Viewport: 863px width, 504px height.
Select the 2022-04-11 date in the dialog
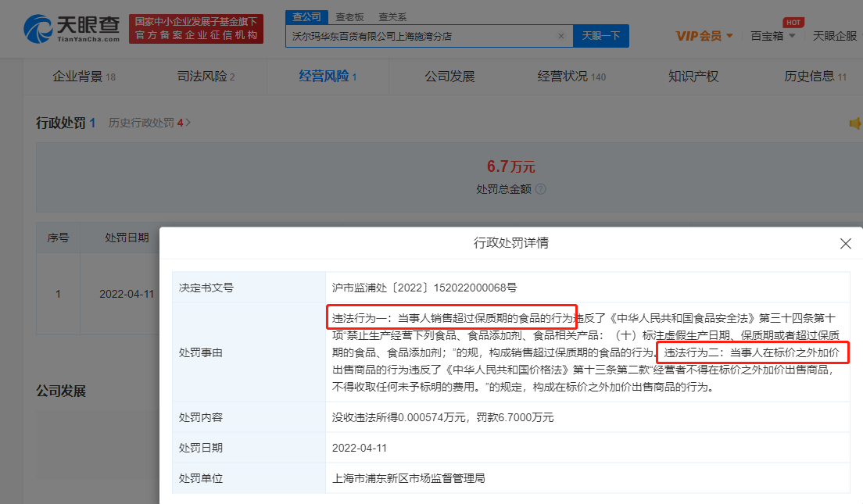[360, 448]
